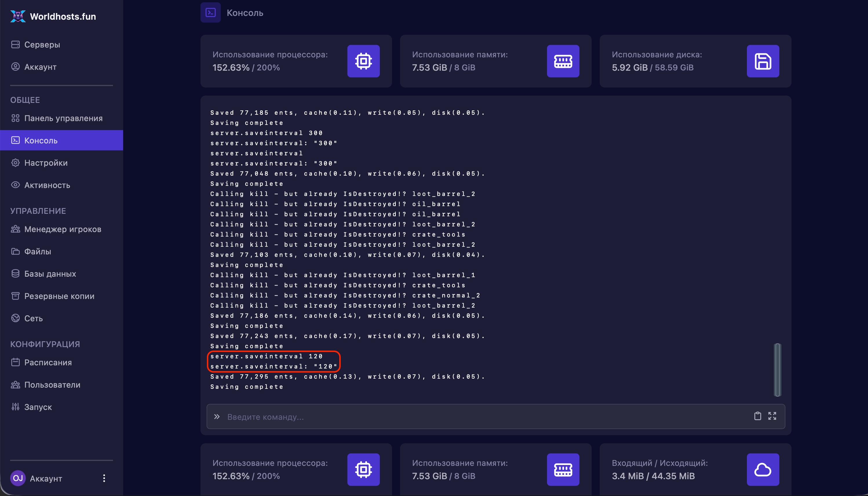Viewport: 868px width, 496px height.
Task: Click the Saved 77,295 ents log line
Action: 347,376
